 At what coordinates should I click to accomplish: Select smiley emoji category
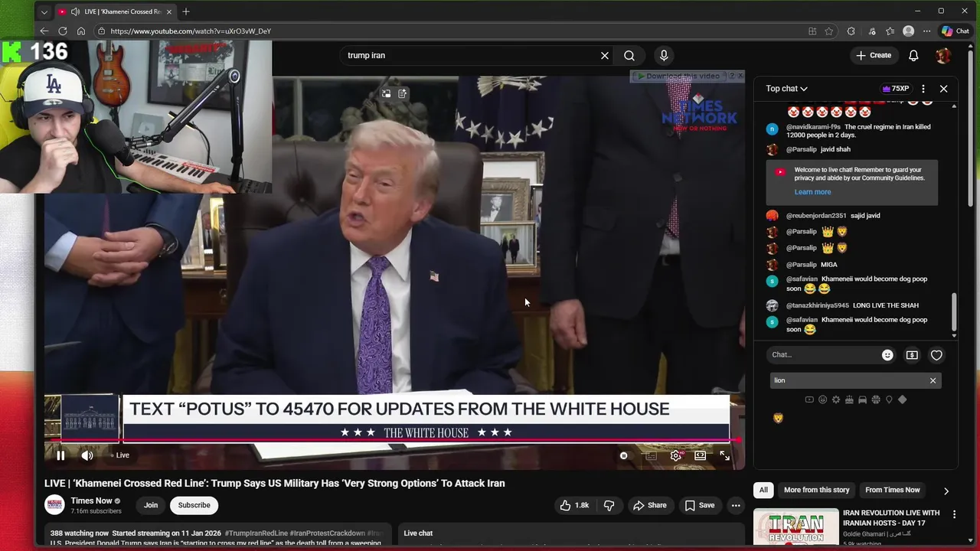(822, 399)
